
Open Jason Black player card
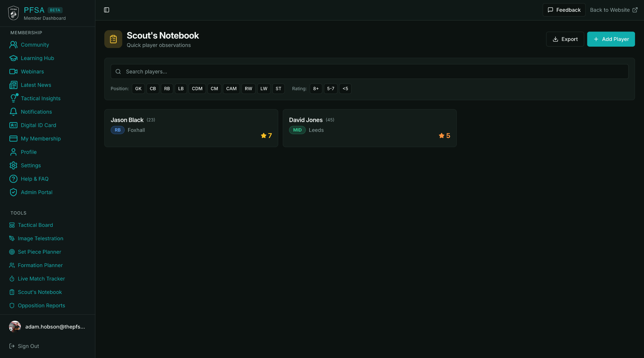pos(191,128)
